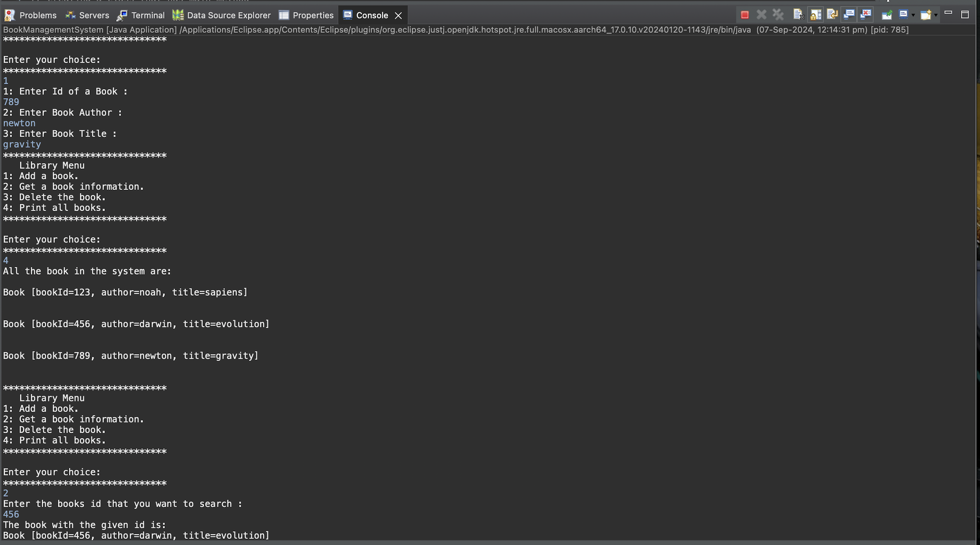Click show console on standard error icon
Screen dimensions: 980x545
[866, 15]
